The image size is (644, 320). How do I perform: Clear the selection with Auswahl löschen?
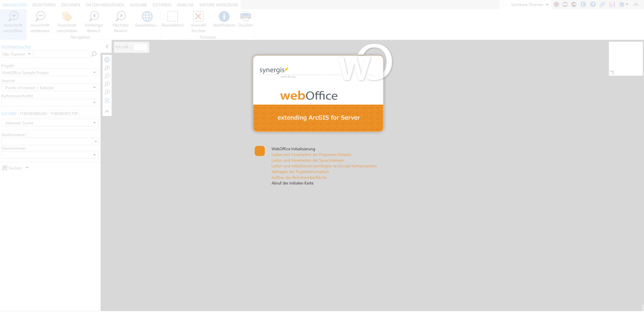click(x=198, y=16)
